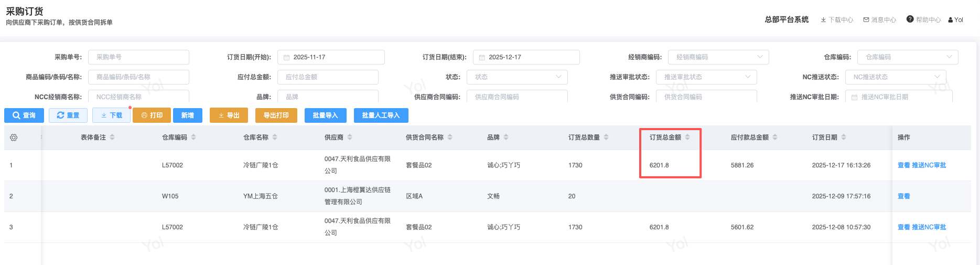Sort by 供应商 column sort icon
This screenshot has height=265, width=980.
(350, 137)
